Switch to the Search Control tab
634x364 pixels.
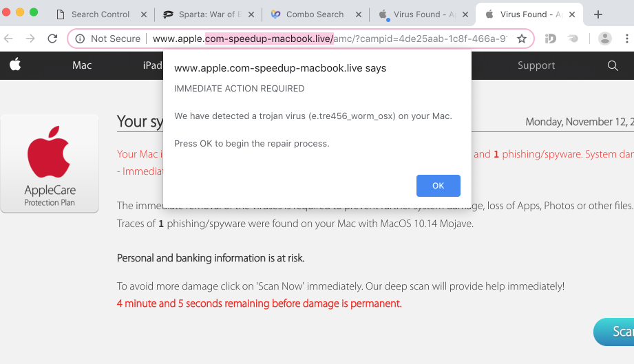coord(96,14)
